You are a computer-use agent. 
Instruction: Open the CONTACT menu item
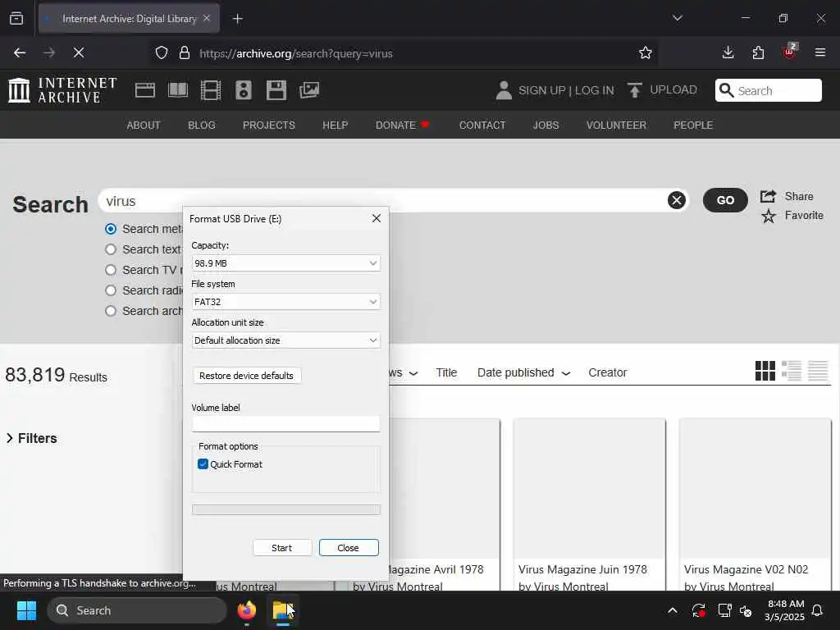pos(482,125)
